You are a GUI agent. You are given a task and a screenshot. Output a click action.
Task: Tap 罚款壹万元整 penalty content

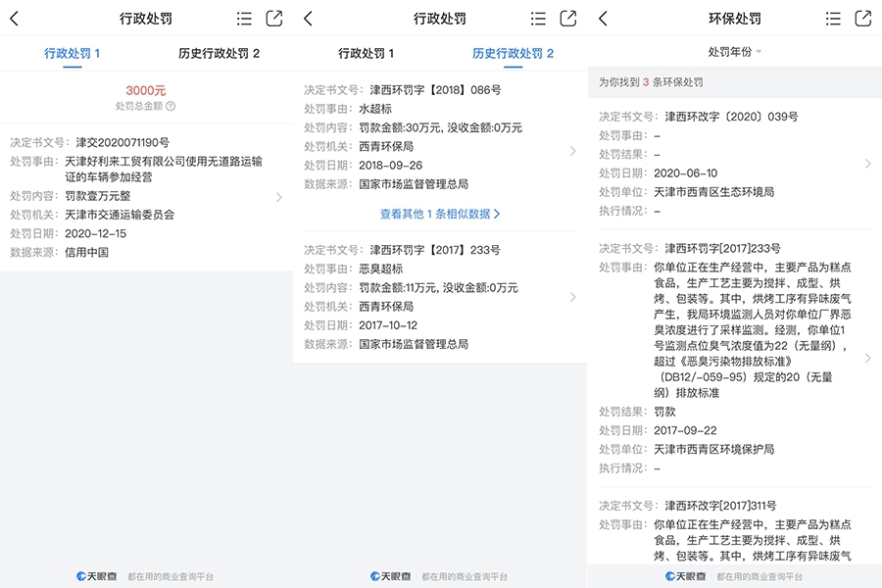point(98,196)
